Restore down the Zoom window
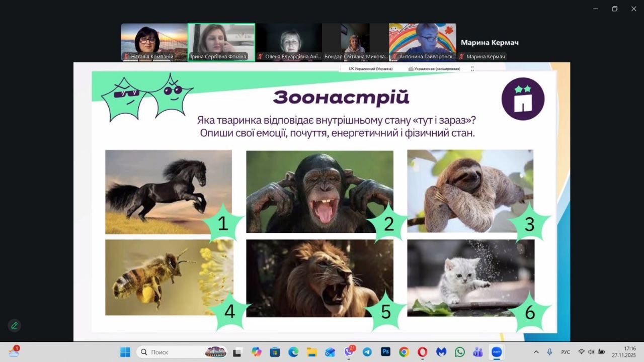644x362 pixels. pos(614,9)
